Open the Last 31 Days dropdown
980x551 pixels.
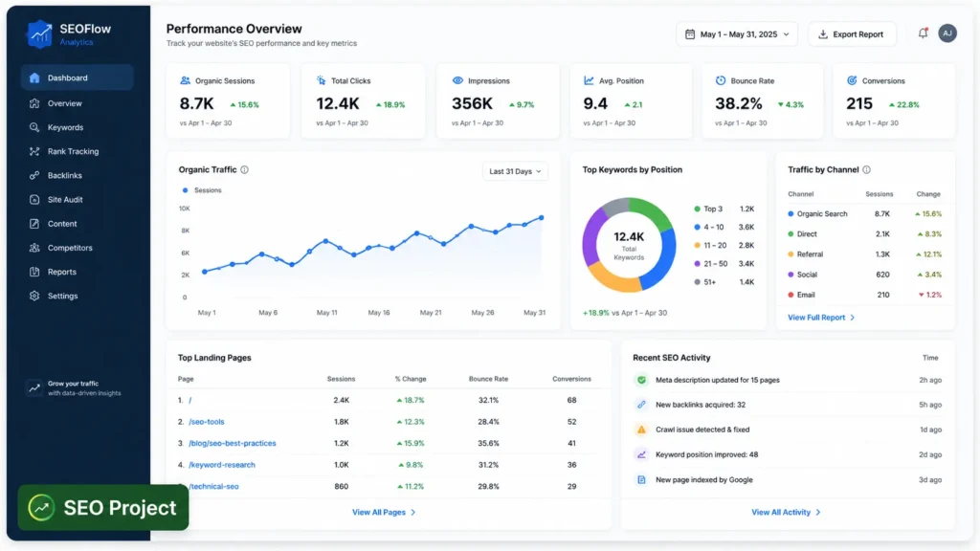click(515, 171)
